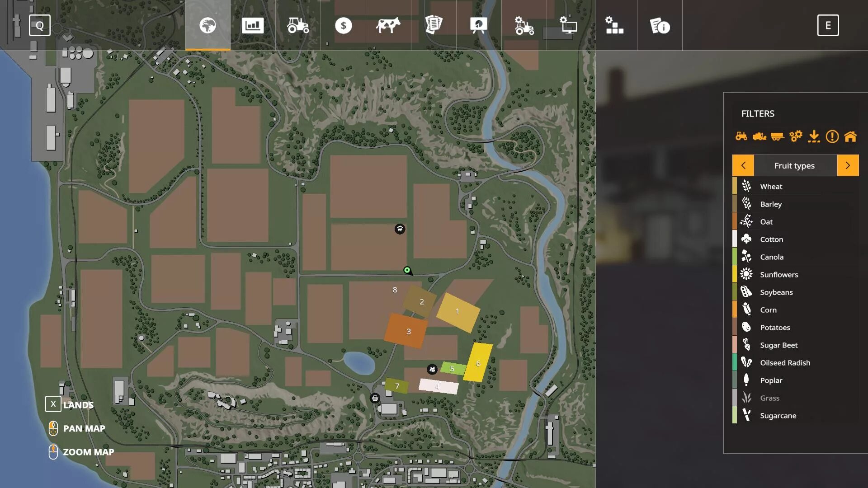868x488 pixels.
Task: Open the farm map overview tab
Action: (208, 25)
